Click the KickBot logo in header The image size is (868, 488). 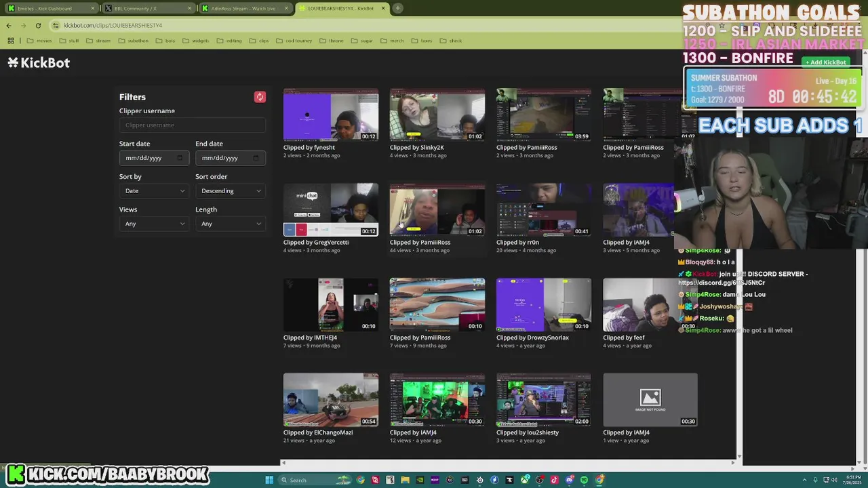tap(39, 62)
